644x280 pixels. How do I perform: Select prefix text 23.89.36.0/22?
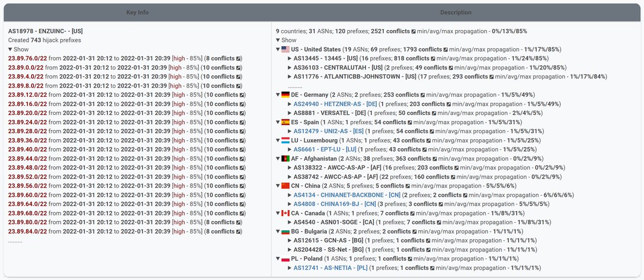click(x=27, y=141)
